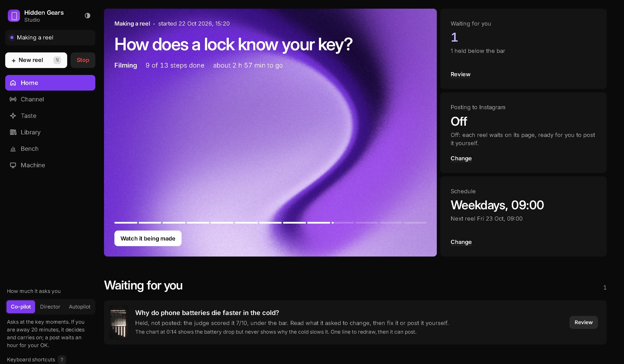Click the Library books icon
This screenshot has width=624, height=364.
[13, 132]
